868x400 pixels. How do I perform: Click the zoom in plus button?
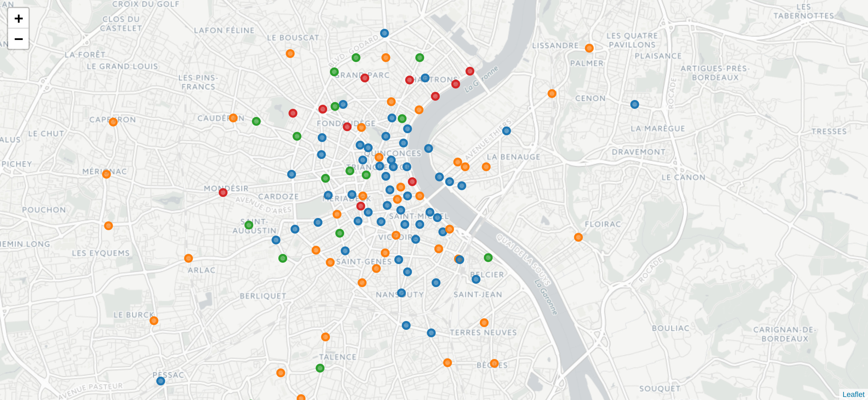[x=19, y=18]
